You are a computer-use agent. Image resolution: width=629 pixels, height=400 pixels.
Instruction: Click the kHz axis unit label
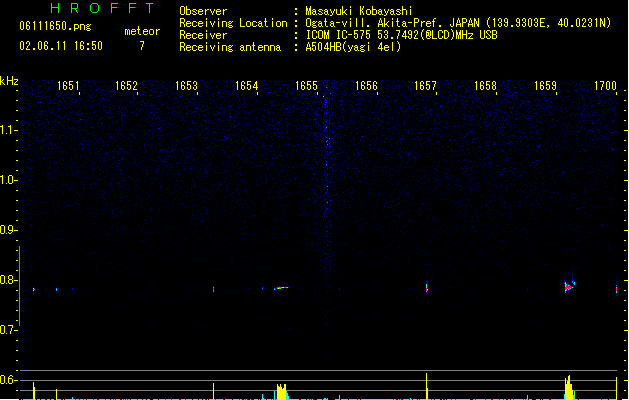point(9,81)
